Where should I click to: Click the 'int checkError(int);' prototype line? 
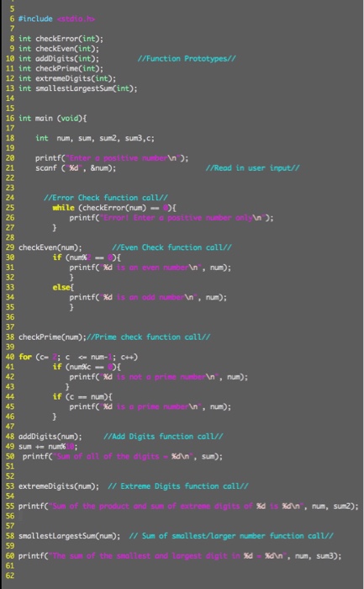tap(61, 39)
